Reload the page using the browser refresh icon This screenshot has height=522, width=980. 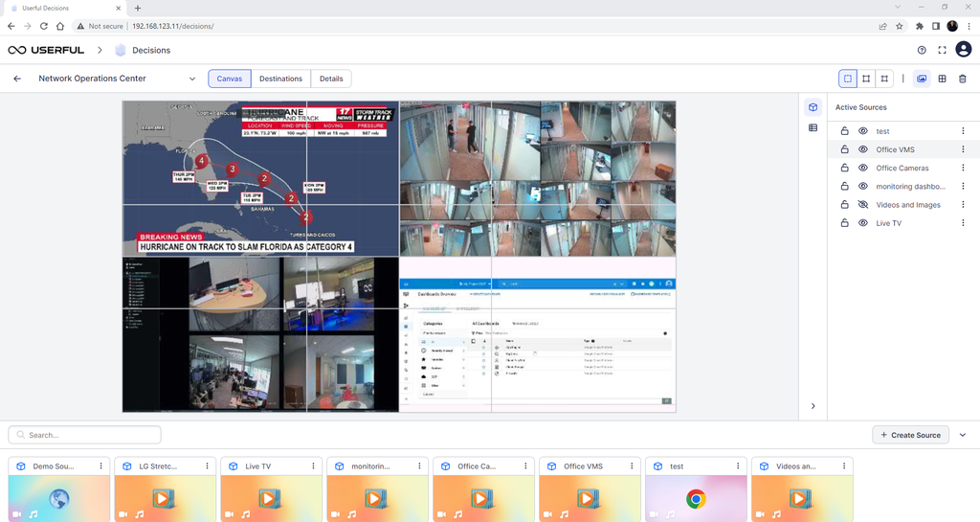pos(44,26)
